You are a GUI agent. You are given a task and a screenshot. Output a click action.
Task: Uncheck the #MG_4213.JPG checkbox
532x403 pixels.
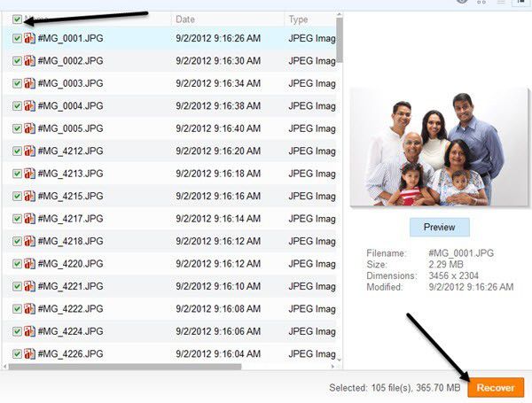(x=17, y=174)
